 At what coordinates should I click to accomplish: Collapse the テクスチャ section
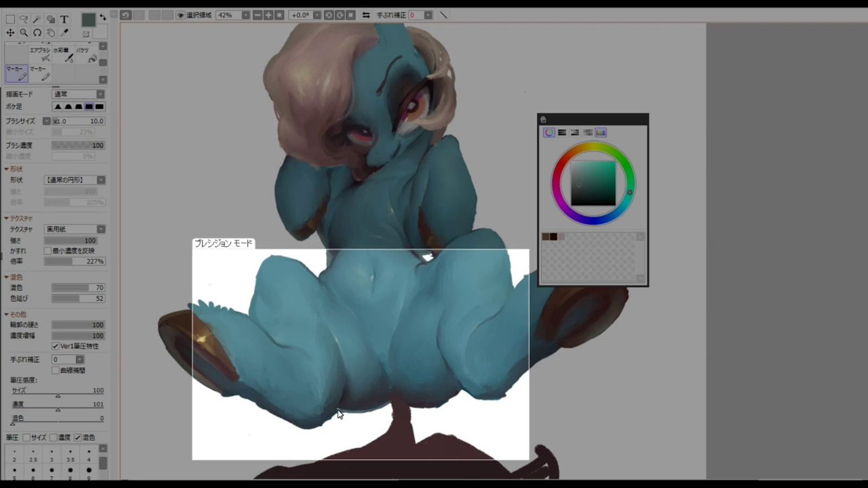[7, 218]
